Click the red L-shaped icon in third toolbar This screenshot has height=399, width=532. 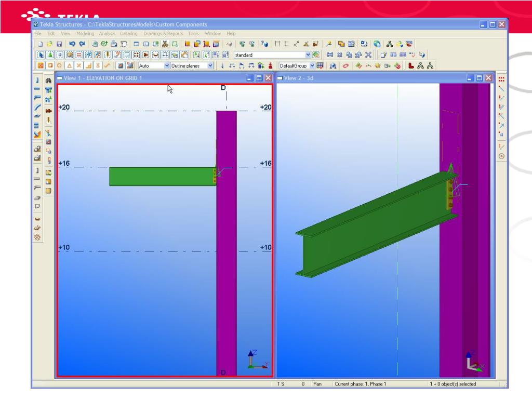[x=411, y=65]
